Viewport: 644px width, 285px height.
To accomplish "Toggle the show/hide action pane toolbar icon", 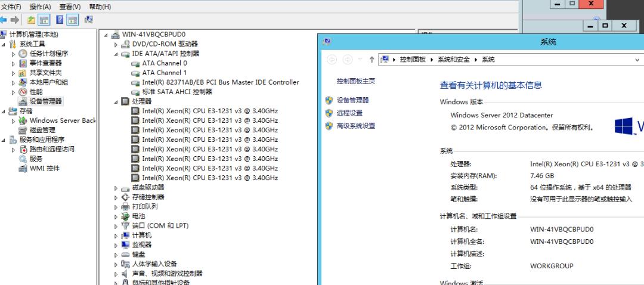I will (73, 20).
